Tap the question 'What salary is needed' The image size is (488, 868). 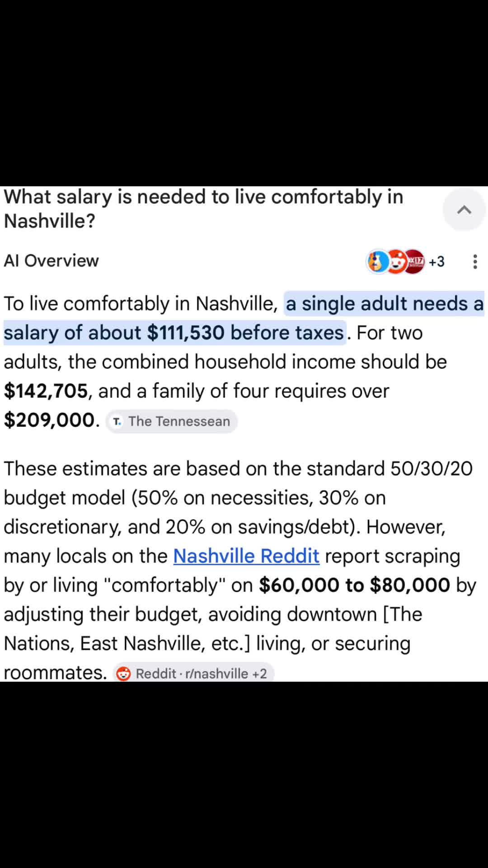203,209
